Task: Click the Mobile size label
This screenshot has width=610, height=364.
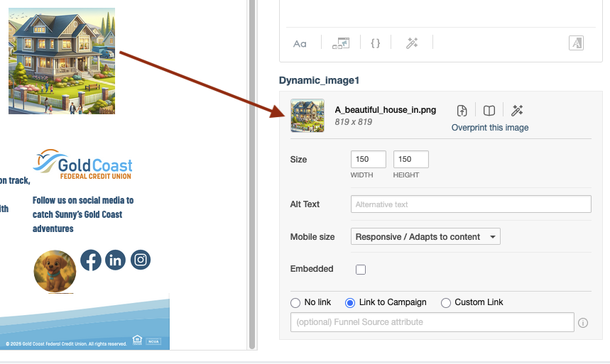Action: [x=312, y=237]
